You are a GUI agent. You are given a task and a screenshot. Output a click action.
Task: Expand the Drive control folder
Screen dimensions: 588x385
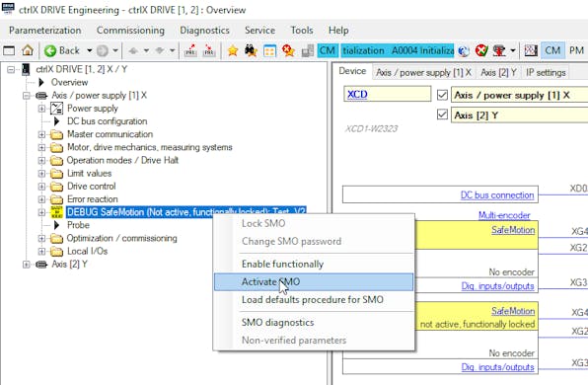tap(41, 187)
